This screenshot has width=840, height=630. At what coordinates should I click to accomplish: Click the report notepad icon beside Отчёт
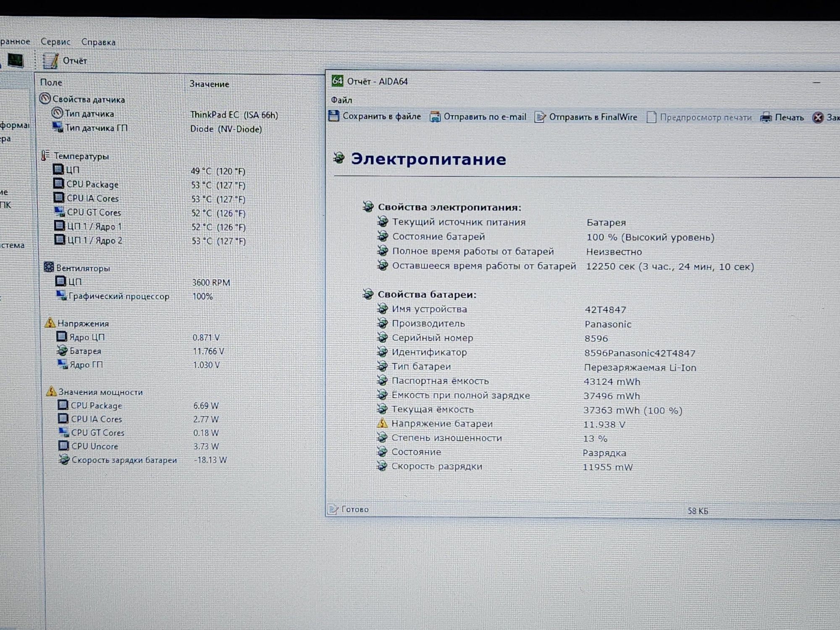[51, 61]
